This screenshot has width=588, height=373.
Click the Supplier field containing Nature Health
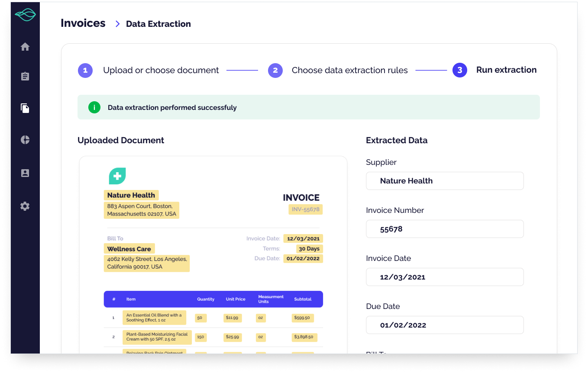click(x=445, y=181)
